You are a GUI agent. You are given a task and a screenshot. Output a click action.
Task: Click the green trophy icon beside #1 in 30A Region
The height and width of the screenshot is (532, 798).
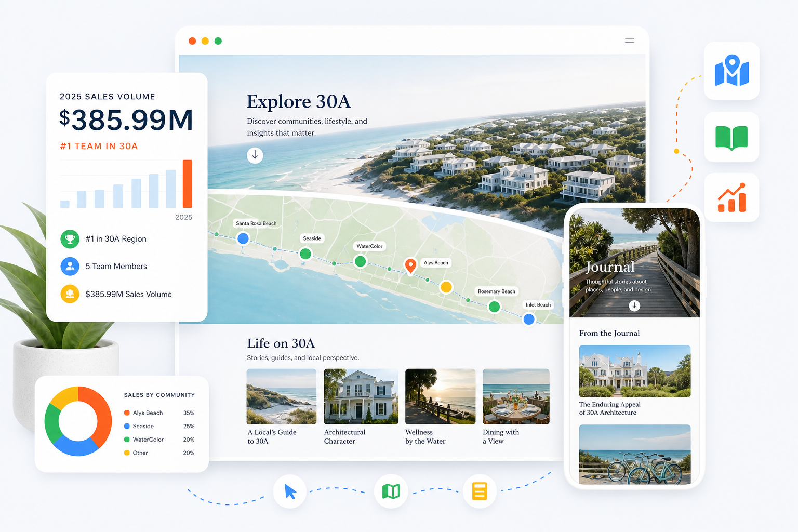[70, 239]
